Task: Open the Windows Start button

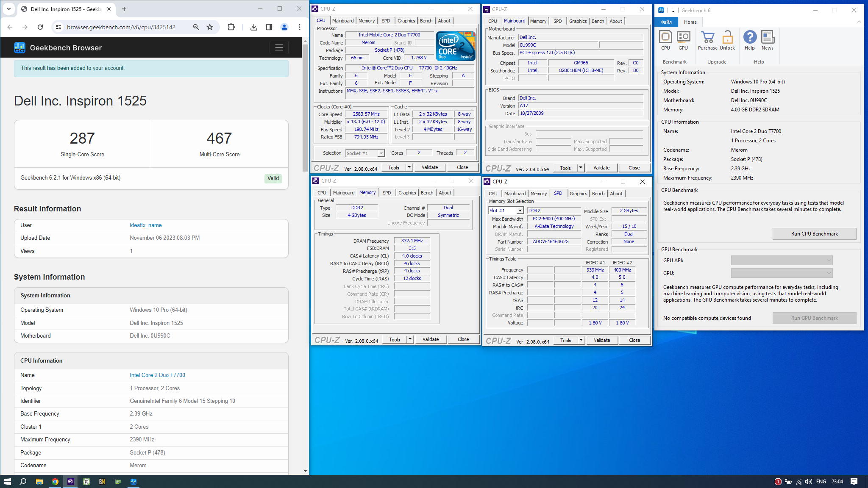Action: coord(7,482)
